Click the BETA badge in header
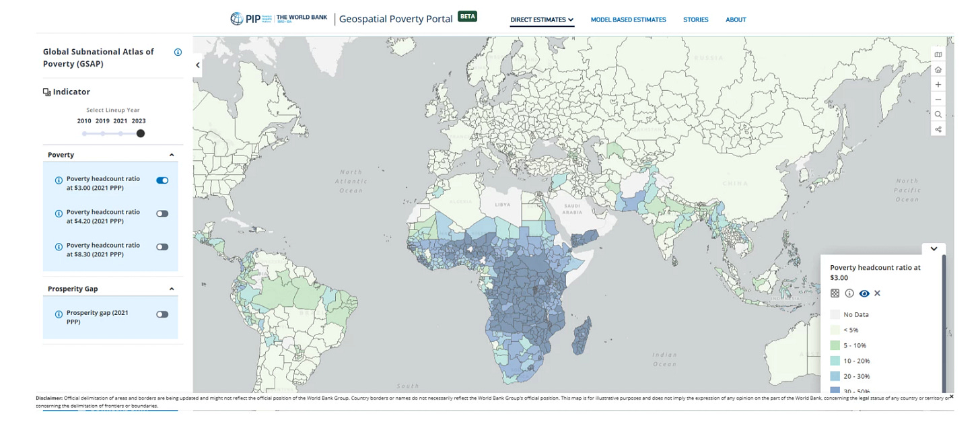 tap(467, 16)
